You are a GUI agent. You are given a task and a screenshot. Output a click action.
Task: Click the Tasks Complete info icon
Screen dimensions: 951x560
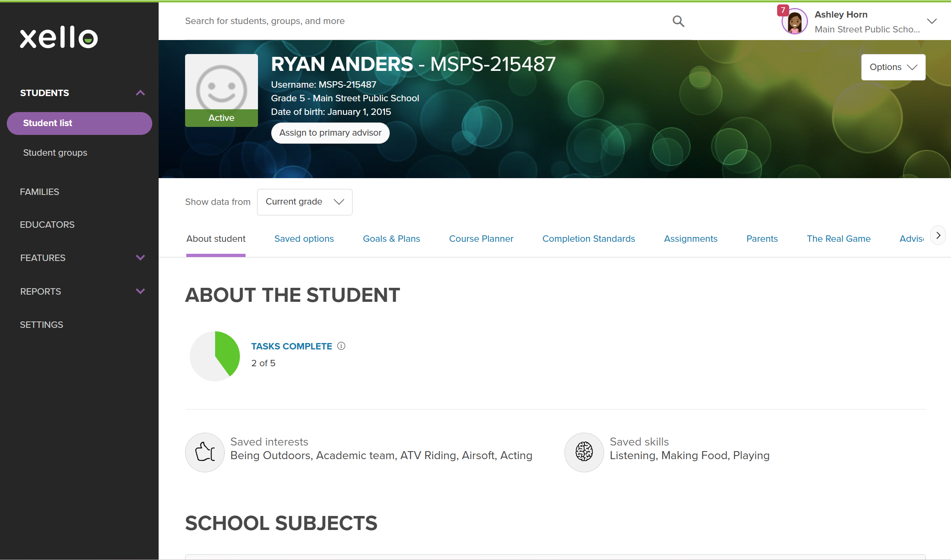(x=341, y=346)
